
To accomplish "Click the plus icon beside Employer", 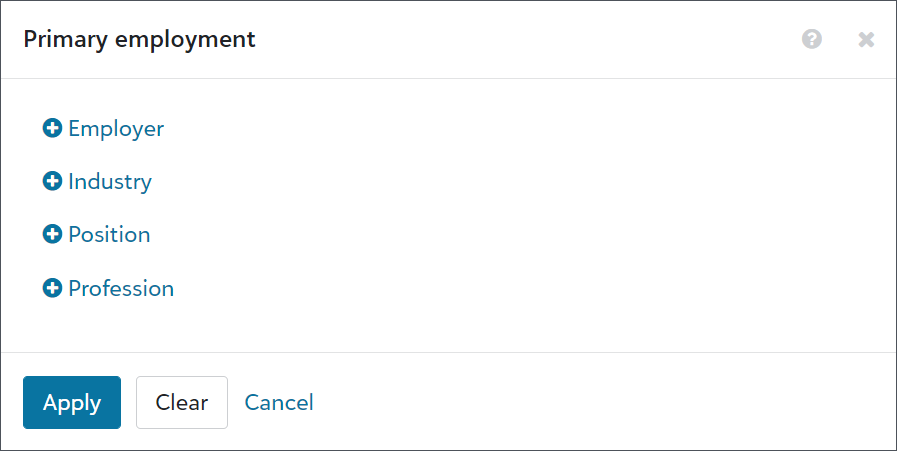I will [52, 128].
